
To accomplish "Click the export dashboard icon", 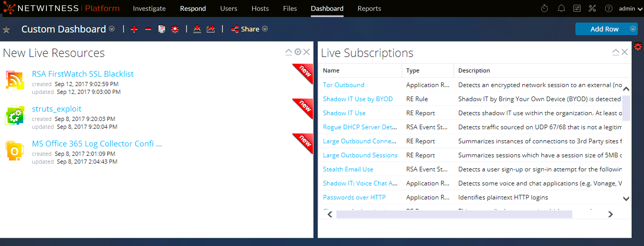I will coord(211,29).
